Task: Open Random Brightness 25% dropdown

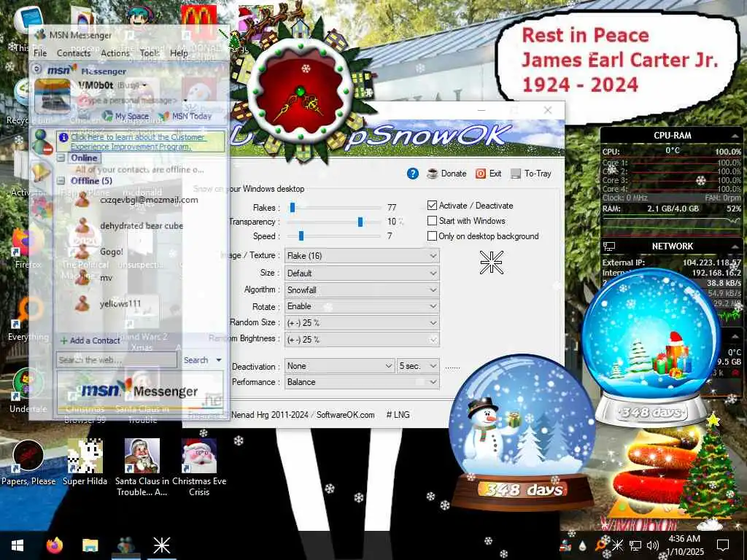Action: pyautogui.click(x=362, y=340)
